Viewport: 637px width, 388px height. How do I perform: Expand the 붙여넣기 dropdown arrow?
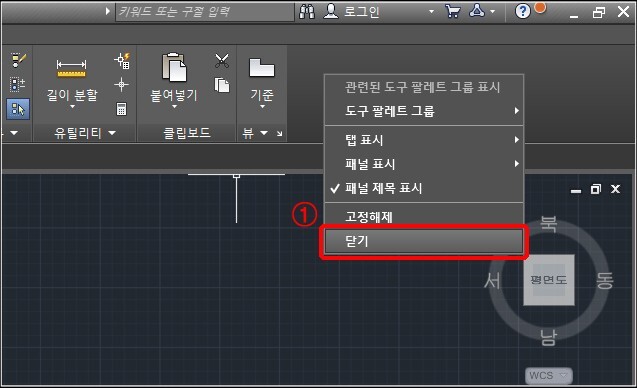(174, 107)
